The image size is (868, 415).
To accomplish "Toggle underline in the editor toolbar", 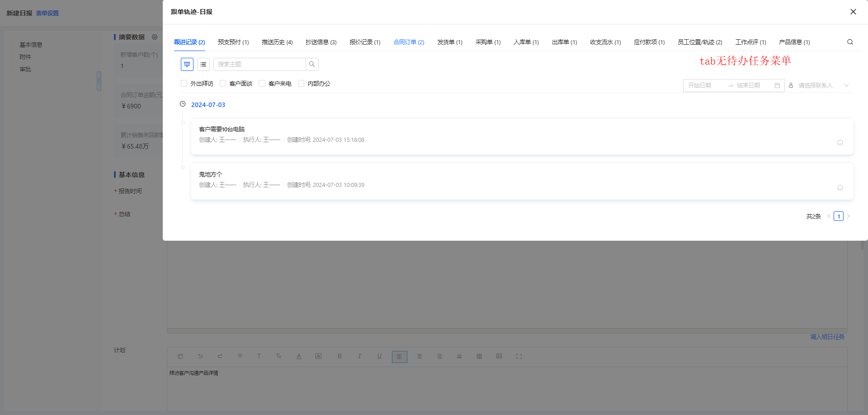I will (x=379, y=356).
